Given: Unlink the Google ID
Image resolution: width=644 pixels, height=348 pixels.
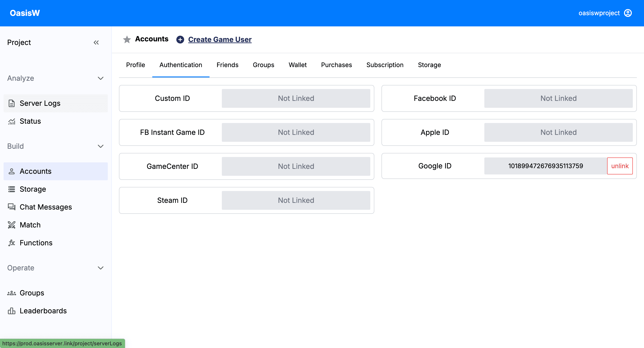Looking at the screenshot, I should coord(620,166).
